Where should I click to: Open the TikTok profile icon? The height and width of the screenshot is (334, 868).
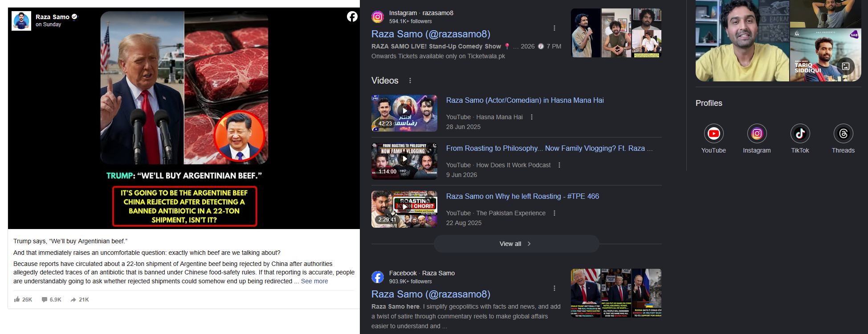pyautogui.click(x=800, y=133)
